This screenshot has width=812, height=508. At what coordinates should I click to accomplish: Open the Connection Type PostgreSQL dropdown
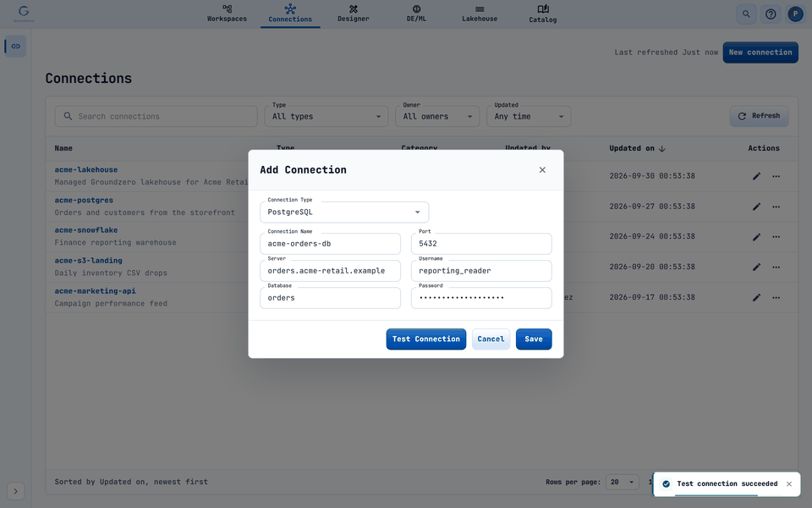[x=344, y=212]
